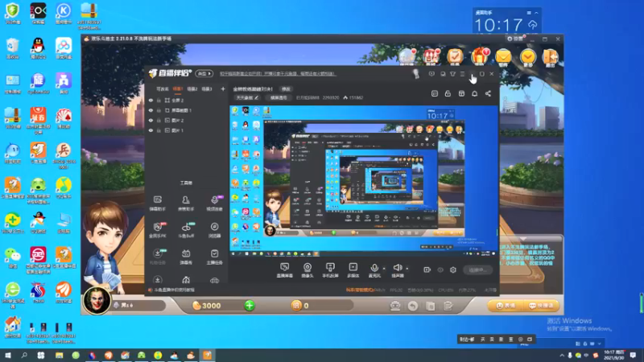Click the microphone icon in companion toolbar
This screenshot has width=644, height=362.
(374, 269)
